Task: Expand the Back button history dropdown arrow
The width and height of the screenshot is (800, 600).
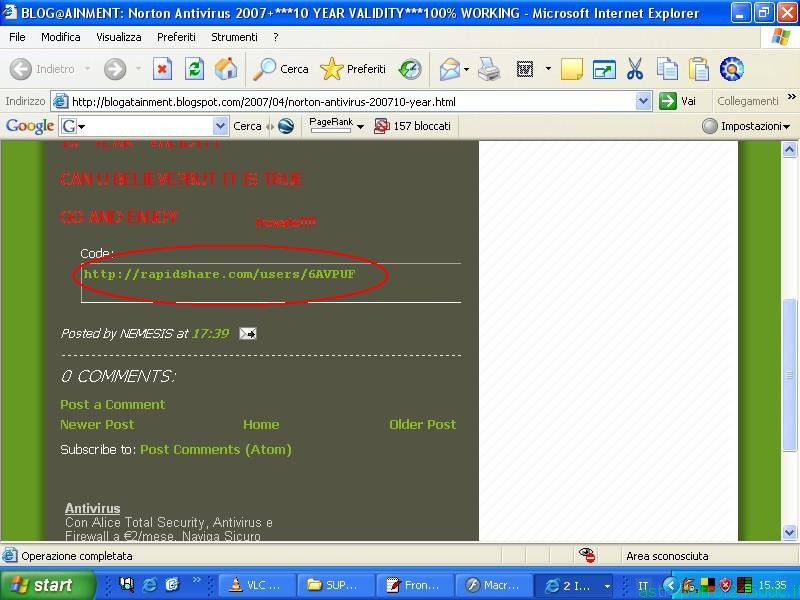Action: [x=87, y=68]
